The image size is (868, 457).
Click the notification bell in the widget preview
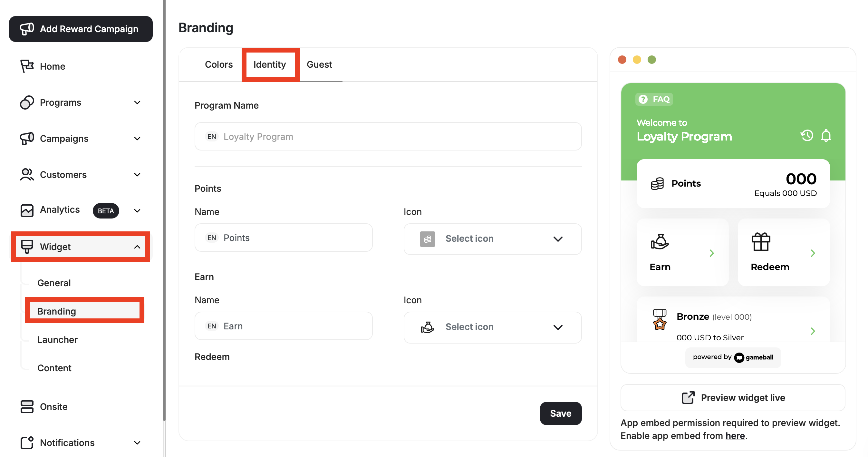click(826, 136)
